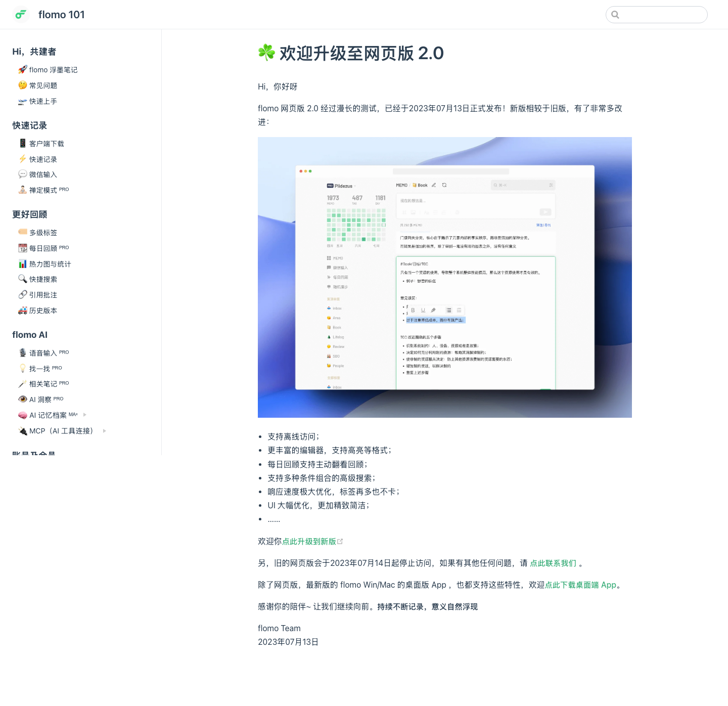Follow the 点此升级到新版 link
The width and height of the screenshot is (728, 706).
coord(309,541)
